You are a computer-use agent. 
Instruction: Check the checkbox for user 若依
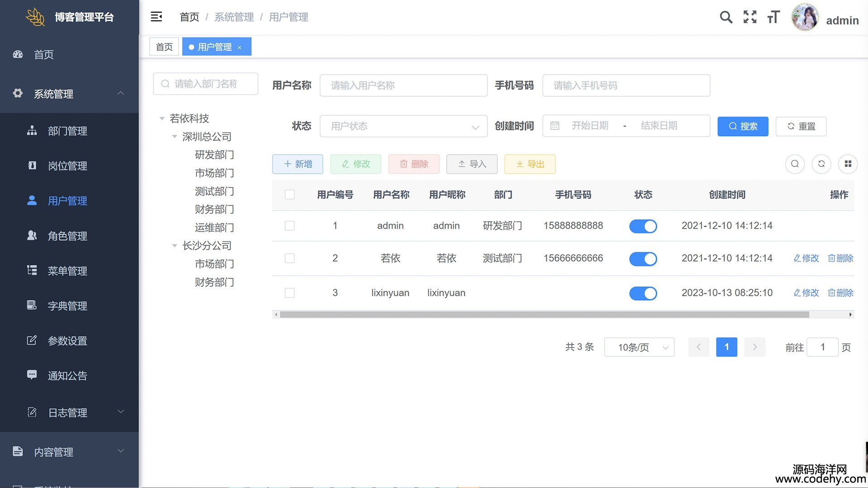tap(290, 258)
